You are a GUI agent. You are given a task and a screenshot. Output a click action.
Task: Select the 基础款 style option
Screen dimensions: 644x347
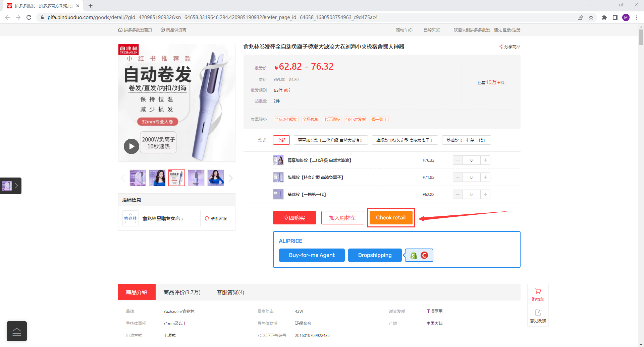(466, 140)
